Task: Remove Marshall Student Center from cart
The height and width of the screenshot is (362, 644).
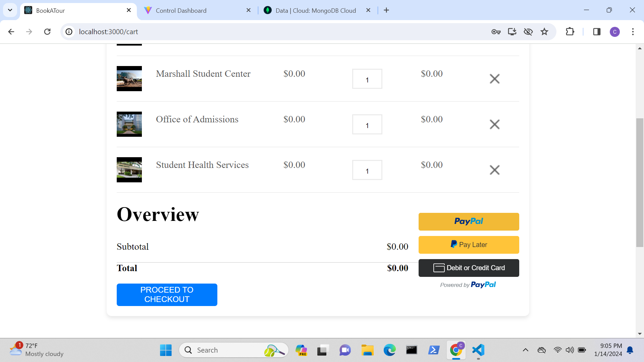Action: [494, 79]
